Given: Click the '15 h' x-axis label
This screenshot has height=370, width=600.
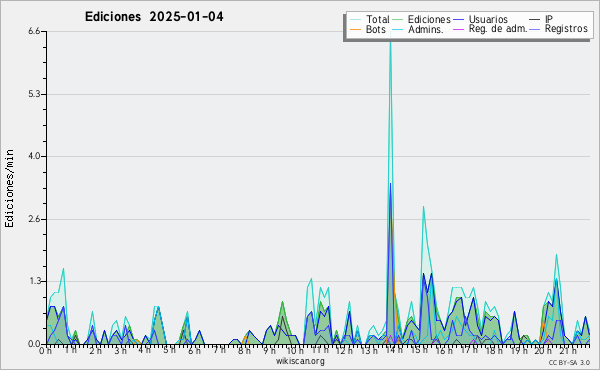Looking at the screenshot, I should [419, 350].
